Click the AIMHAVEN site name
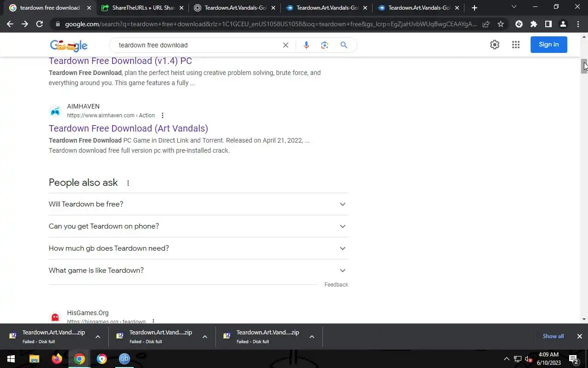Screen dimensions: 588x368 (x=83, y=106)
